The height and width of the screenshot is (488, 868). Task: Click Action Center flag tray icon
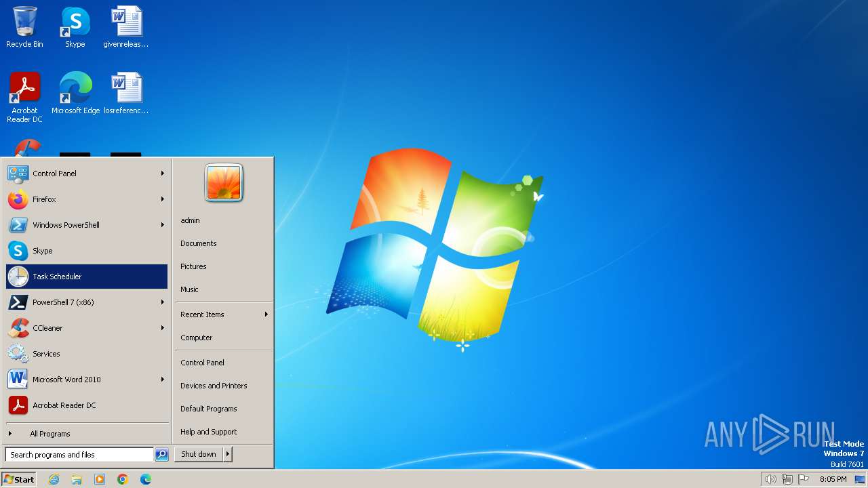pyautogui.click(x=804, y=479)
